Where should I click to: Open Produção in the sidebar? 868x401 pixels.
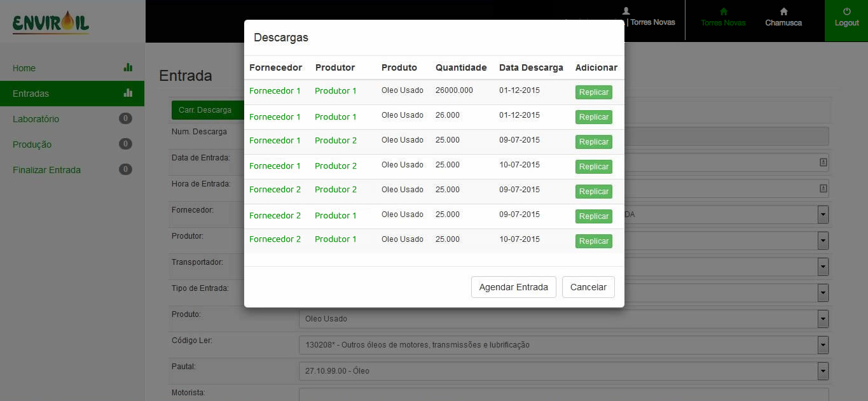pos(32,144)
